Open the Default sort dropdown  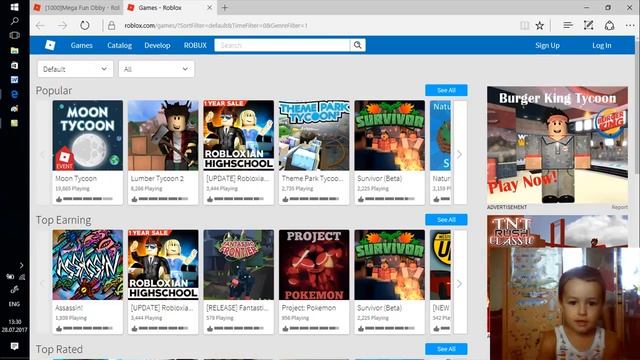pyautogui.click(x=75, y=69)
